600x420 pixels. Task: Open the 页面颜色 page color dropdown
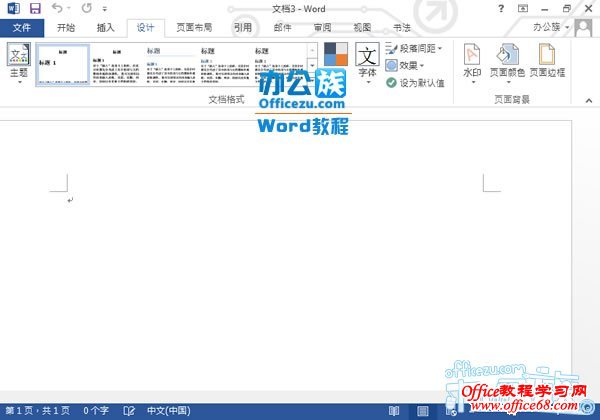click(x=507, y=63)
